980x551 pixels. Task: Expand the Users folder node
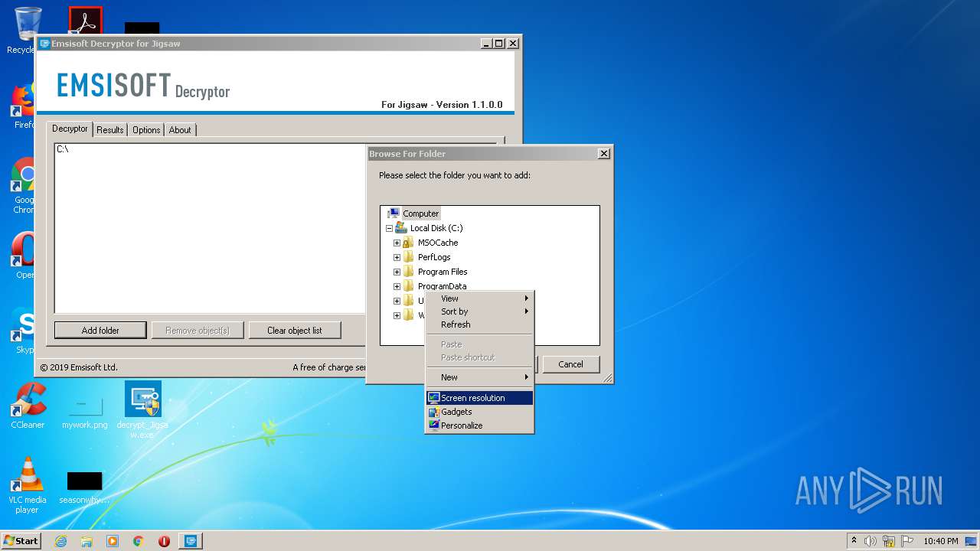(x=397, y=301)
